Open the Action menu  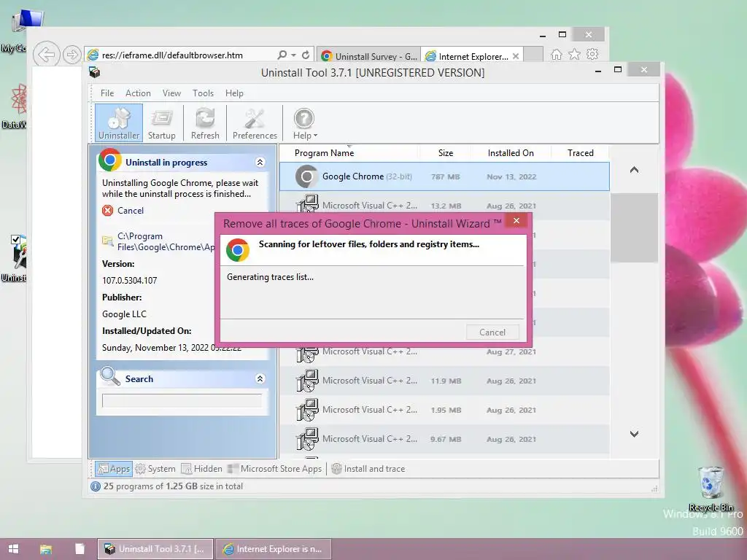click(x=138, y=93)
